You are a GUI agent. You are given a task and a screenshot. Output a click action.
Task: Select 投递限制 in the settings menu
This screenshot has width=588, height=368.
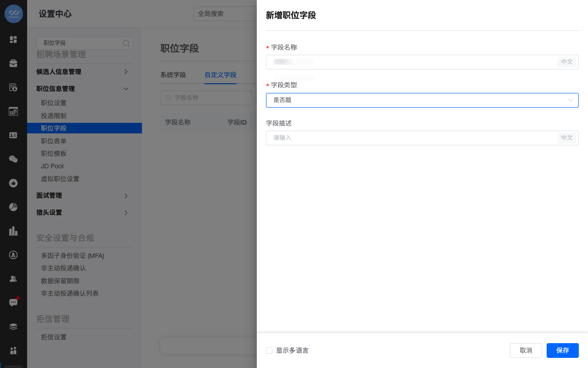tap(54, 116)
